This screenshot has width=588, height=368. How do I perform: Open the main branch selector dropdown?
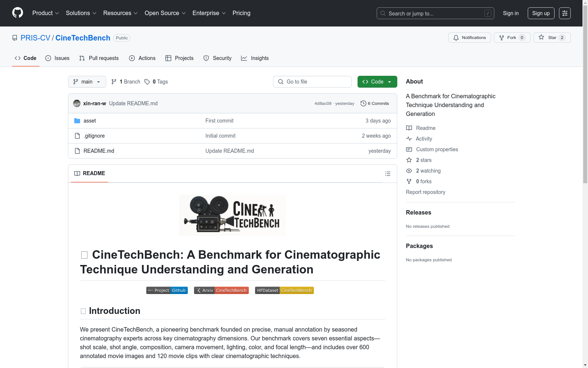point(87,82)
